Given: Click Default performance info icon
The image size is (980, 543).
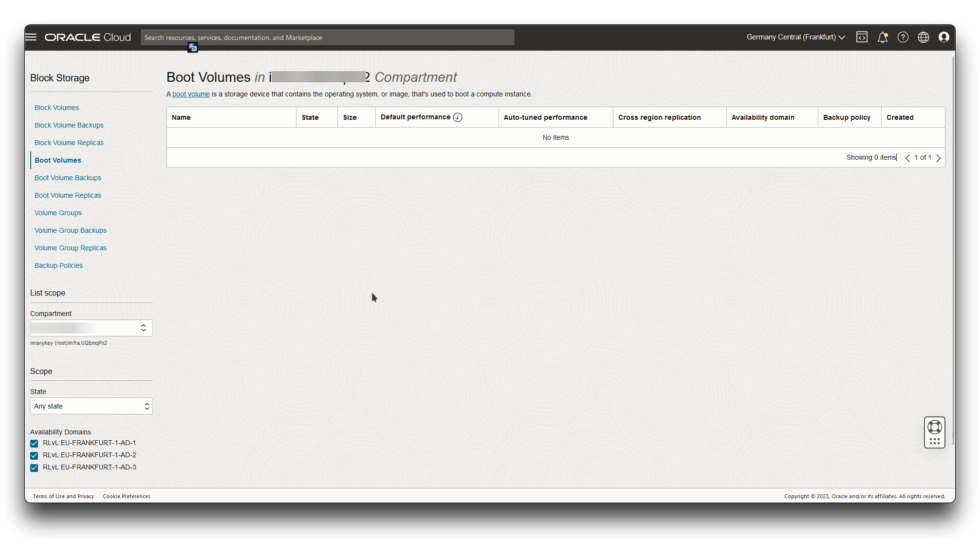Looking at the screenshot, I should (458, 117).
